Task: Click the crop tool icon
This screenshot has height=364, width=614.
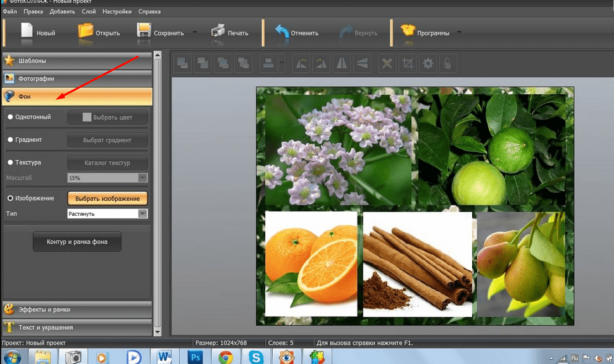Action: click(408, 63)
